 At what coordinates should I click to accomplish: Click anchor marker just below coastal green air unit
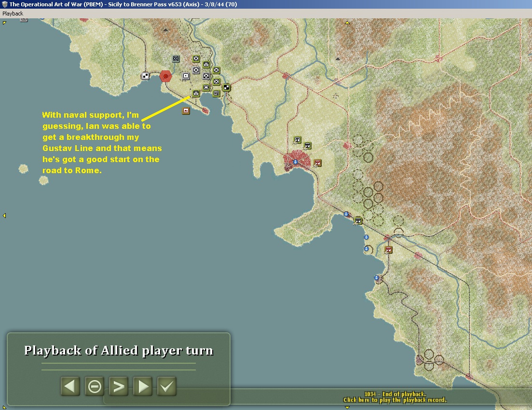pos(366,237)
